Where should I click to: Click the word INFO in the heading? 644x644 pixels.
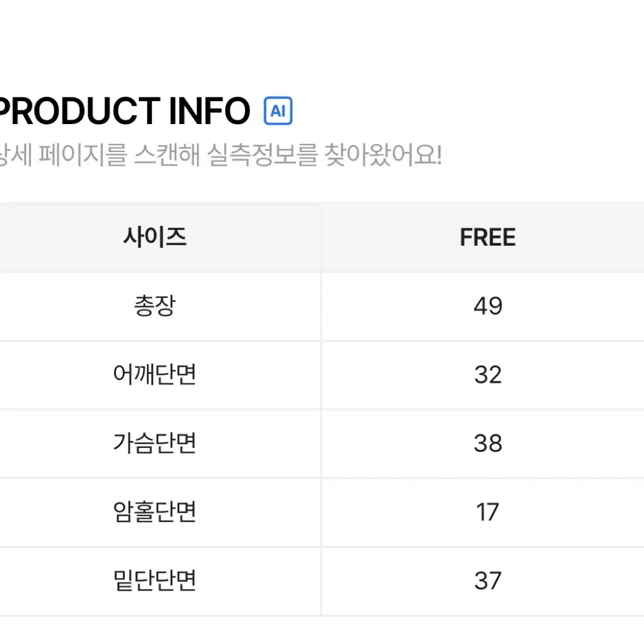tap(210, 111)
